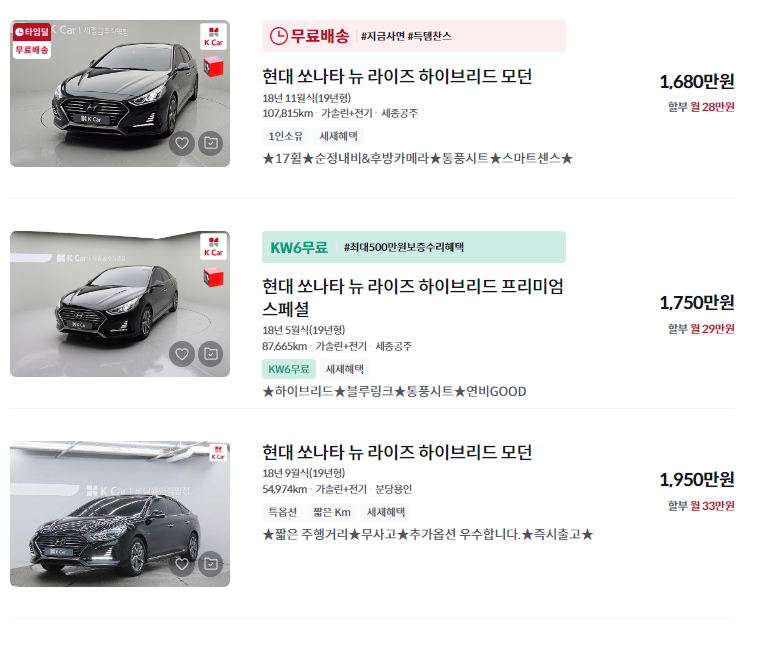
Task: Open photo of 1,950만원 Sonata hybrid
Action: [120, 514]
